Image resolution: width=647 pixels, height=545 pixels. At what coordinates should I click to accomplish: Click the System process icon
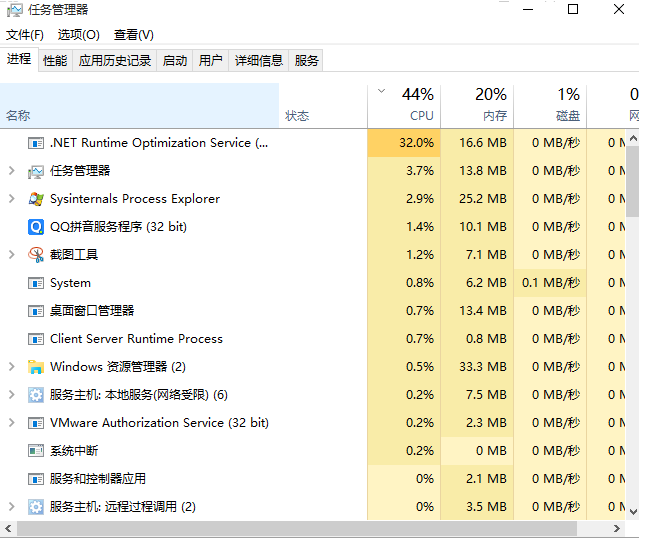coord(36,283)
